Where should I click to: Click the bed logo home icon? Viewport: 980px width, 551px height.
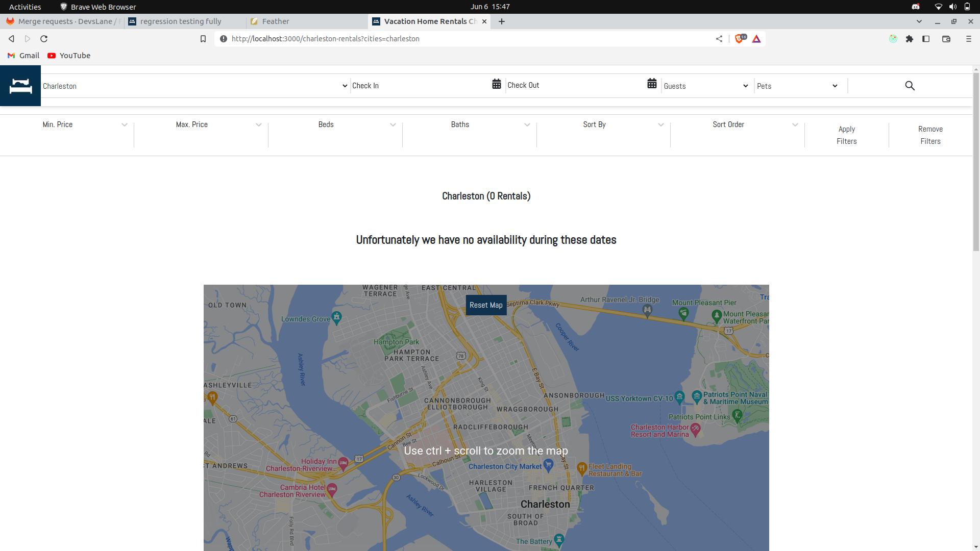coord(20,86)
